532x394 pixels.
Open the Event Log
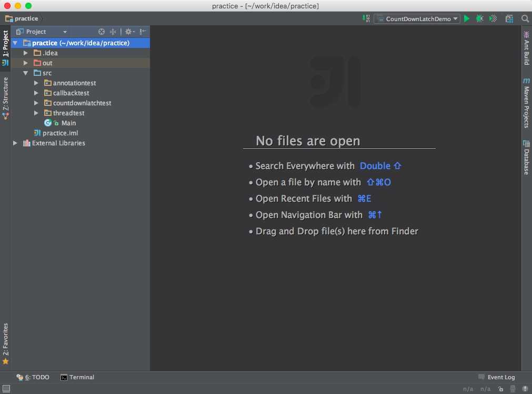(x=496, y=377)
